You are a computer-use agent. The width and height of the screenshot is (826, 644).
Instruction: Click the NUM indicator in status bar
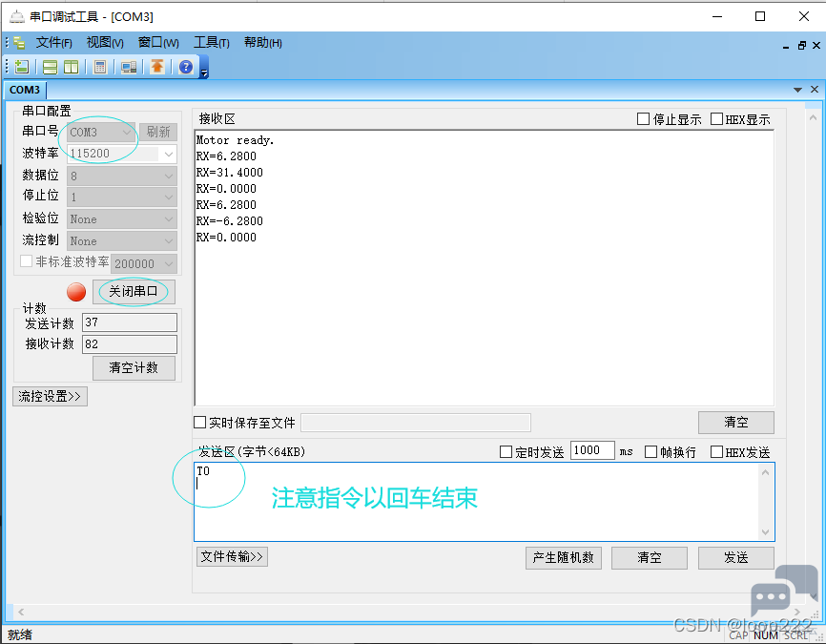[x=765, y=635]
